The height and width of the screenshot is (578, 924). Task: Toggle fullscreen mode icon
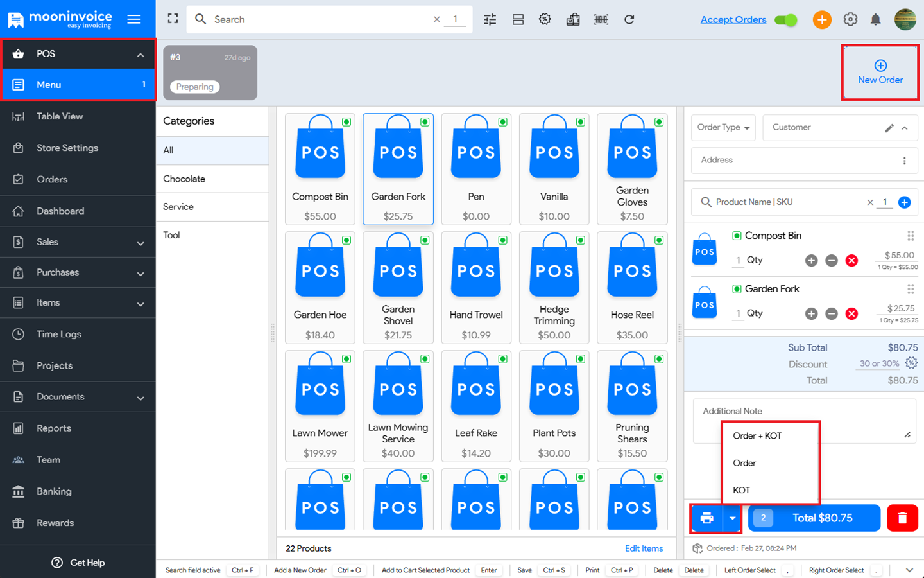173,19
